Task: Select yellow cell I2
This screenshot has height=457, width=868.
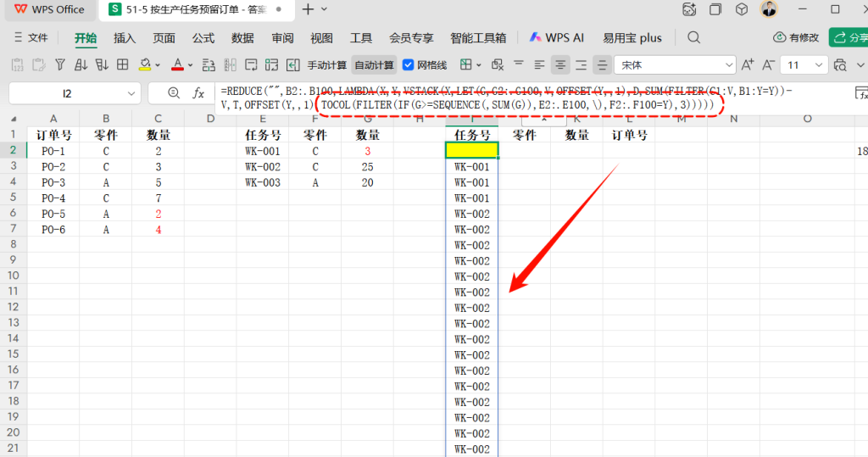Action: [x=472, y=150]
